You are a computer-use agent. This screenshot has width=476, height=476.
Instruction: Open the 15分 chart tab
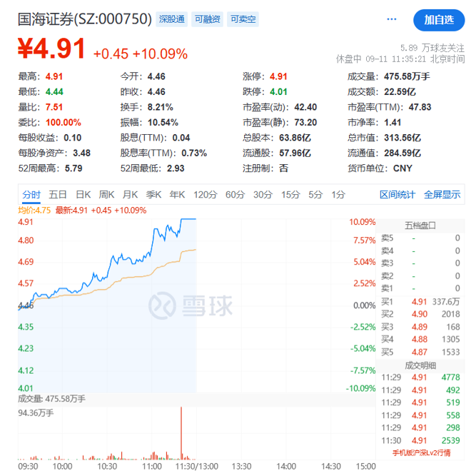(x=290, y=195)
